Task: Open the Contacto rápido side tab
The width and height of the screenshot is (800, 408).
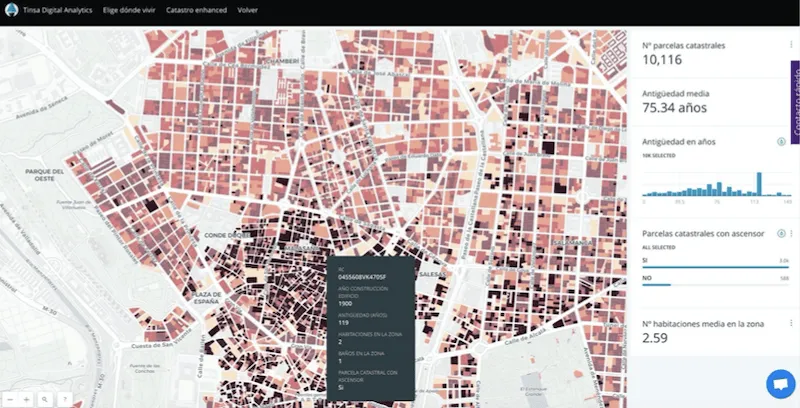Action: pos(795,102)
